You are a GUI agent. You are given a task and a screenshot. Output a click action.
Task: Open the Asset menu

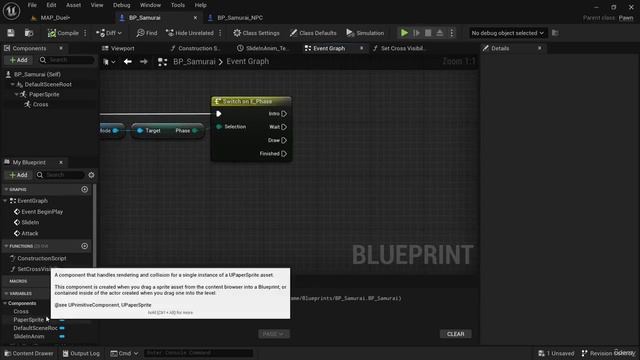(73, 5)
